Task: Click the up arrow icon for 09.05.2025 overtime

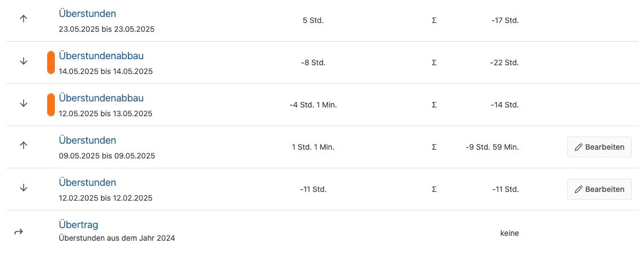Action: coord(24,145)
